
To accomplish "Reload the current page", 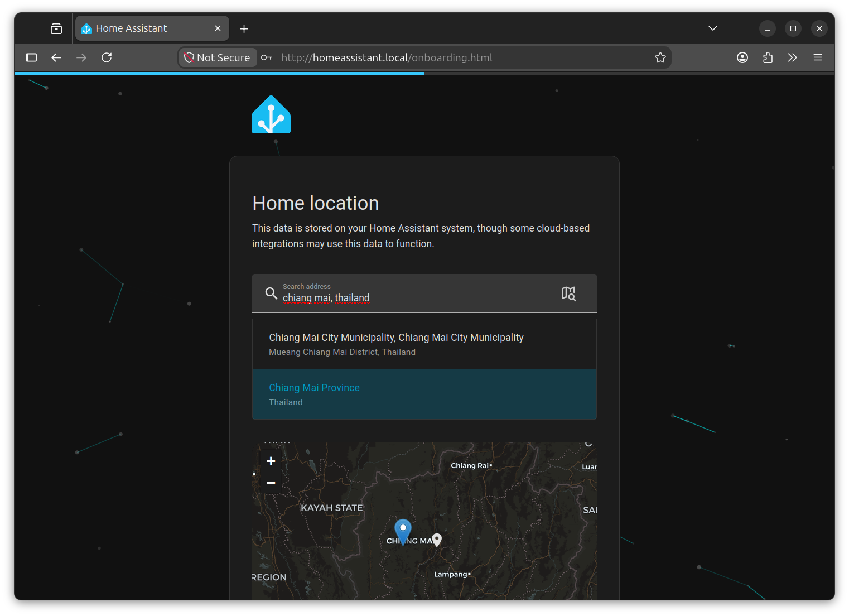I will pos(107,57).
